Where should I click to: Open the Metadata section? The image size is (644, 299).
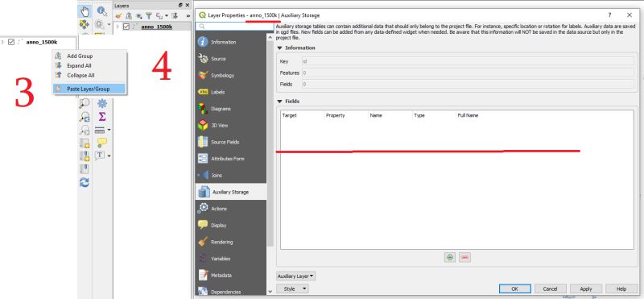point(231,275)
